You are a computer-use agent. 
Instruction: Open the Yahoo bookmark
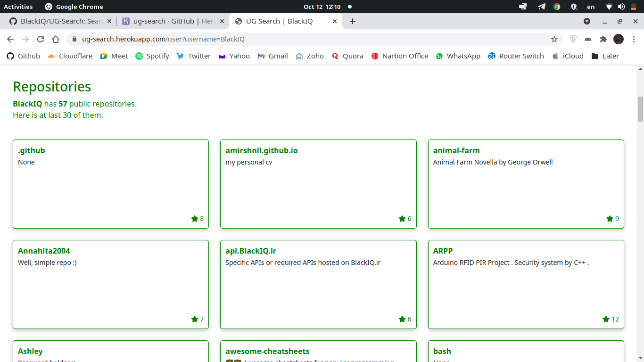[x=234, y=56]
